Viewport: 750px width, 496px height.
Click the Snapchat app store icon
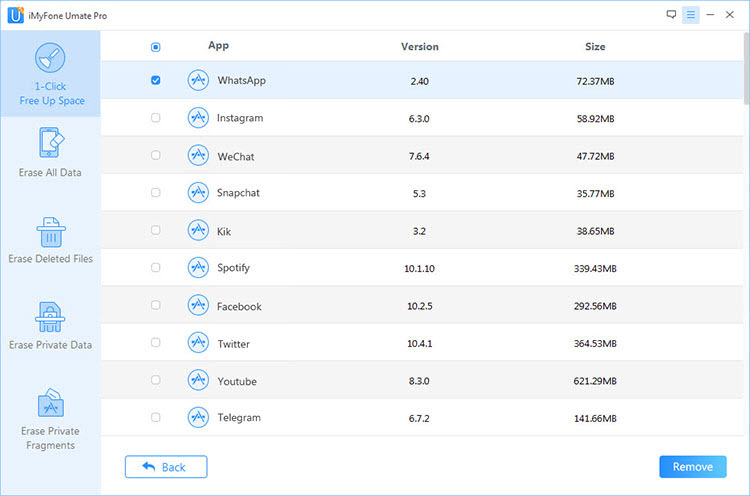pyautogui.click(x=198, y=193)
